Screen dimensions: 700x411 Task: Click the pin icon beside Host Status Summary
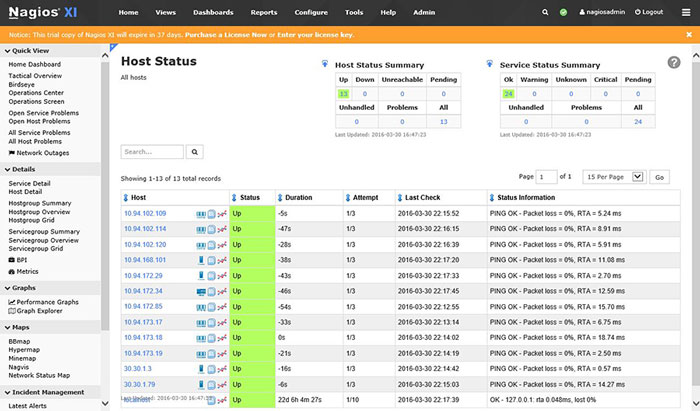click(324, 64)
